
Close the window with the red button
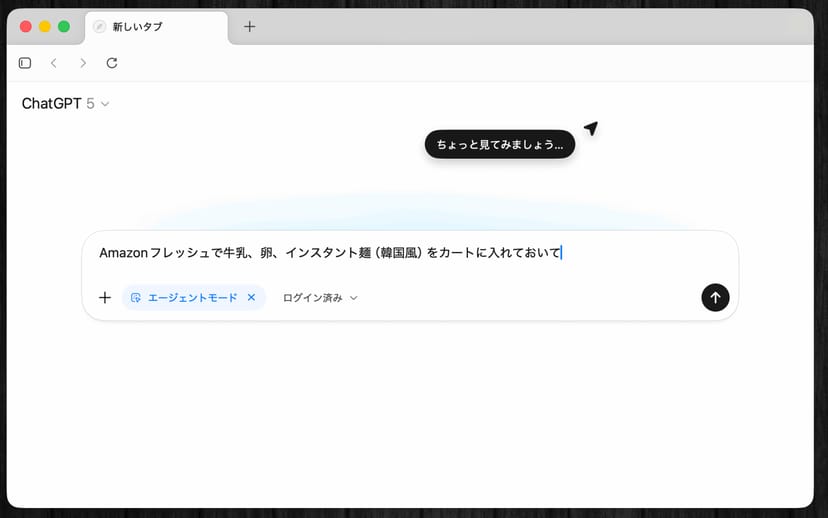(x=26, y=27)
